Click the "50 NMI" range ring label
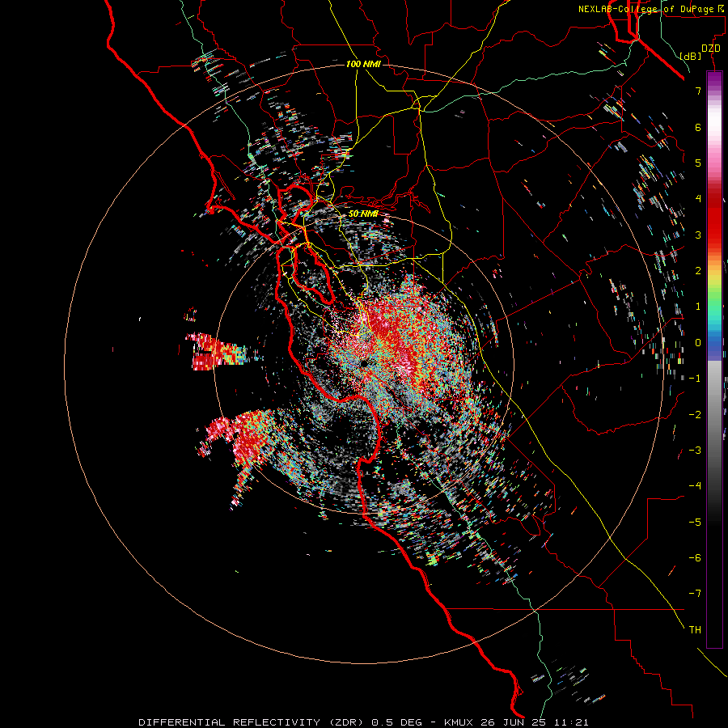Screen dimensions: 728x728 [x=363, y=214]
